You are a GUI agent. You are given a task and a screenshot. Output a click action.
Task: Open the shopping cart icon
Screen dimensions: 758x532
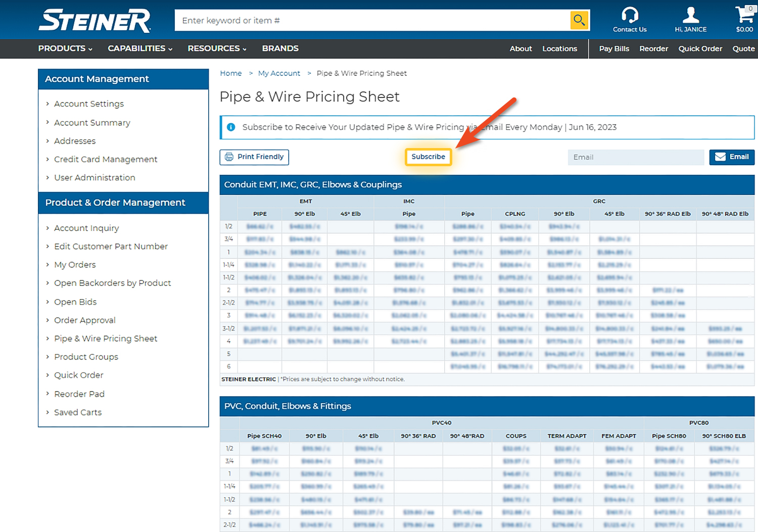(x=745, y=14)
